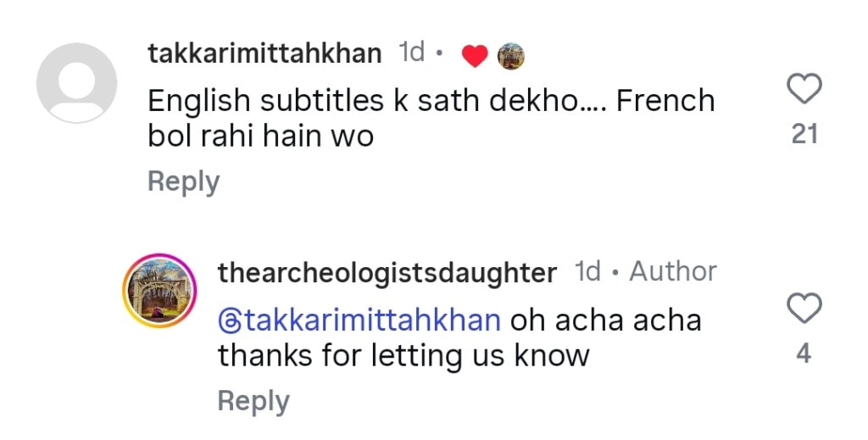Click the "thanks for letting us know" text
Screen dimensions: 868x440
pyautogui.click(x=403, y=356)
